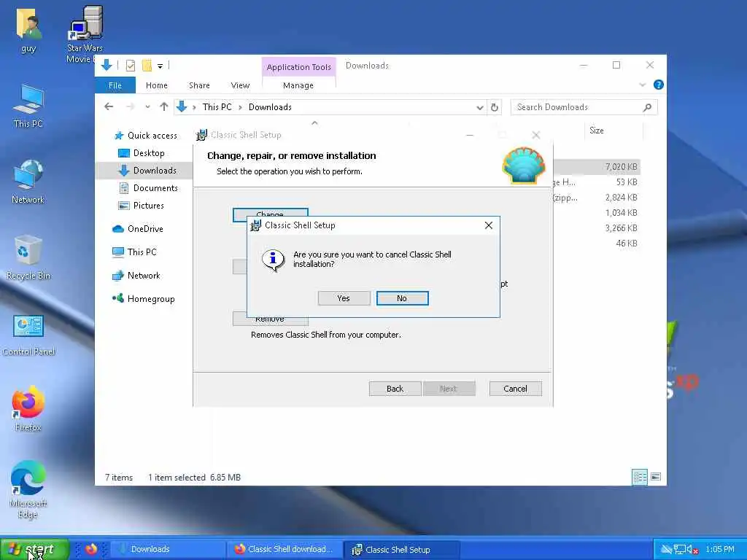Open the recent locations dropdown arrow
747x560 pixels.
click(147, 107)
